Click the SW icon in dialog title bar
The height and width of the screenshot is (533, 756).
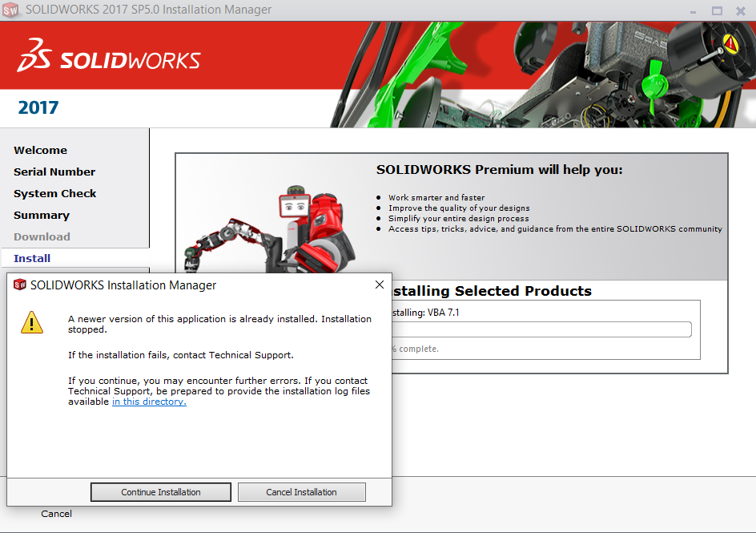click(x=20, y=285)
